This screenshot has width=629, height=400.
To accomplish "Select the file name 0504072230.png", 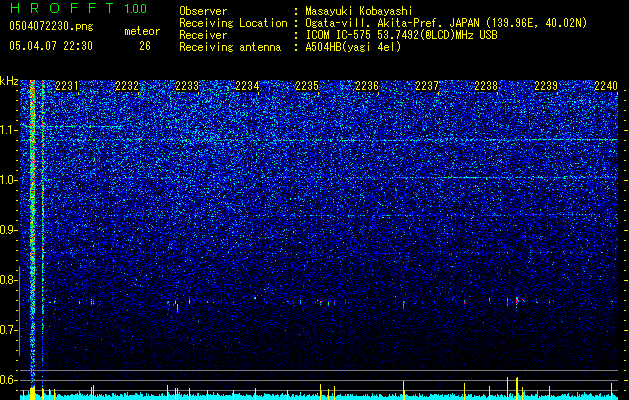I will (51, 27).
